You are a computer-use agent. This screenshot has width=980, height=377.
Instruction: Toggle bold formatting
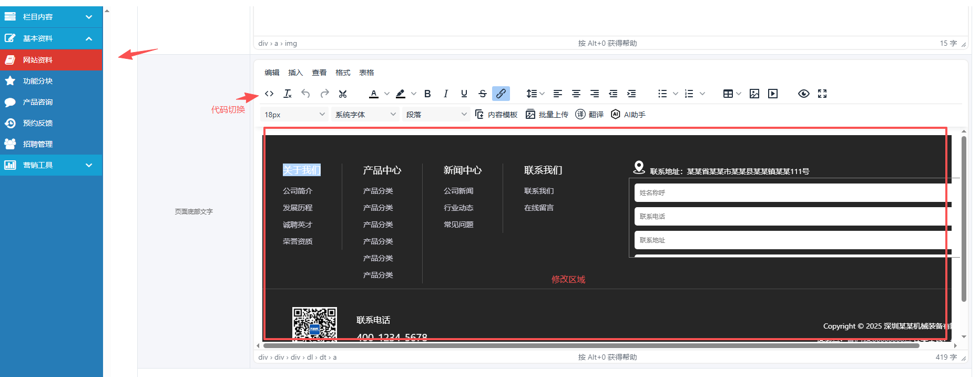coord(427,94)
